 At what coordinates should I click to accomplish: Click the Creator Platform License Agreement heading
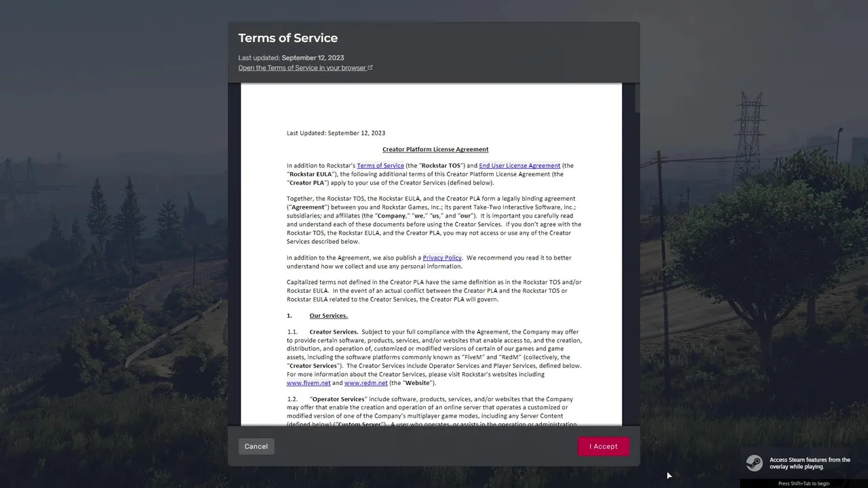(435, 149)
